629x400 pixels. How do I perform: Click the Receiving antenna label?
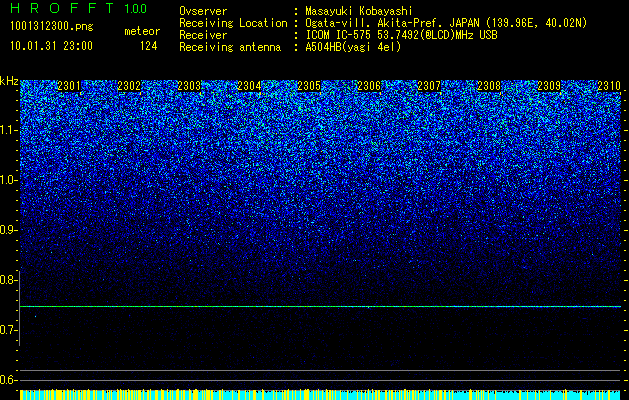tap(230, 47)
